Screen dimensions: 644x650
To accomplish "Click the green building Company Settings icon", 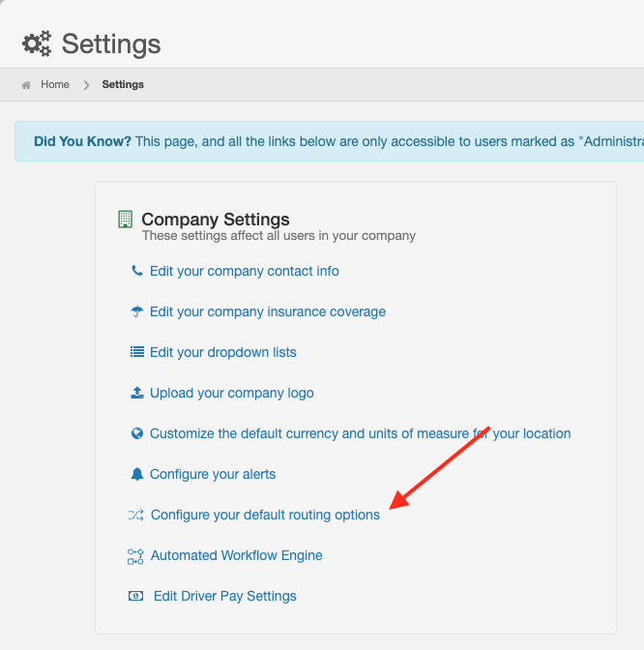I will pyautogui.click(x=125, y=220).
